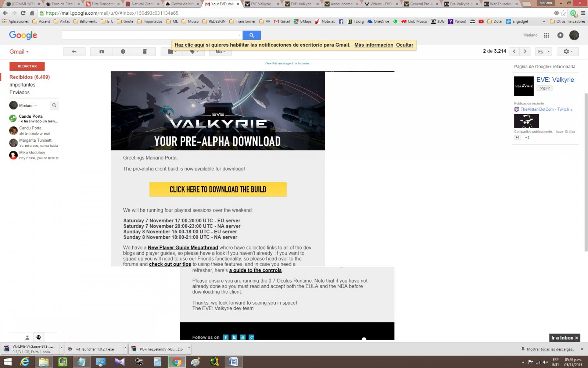Reload the page with refresh icon
This screenshot has width=588, height=368.
(23, 13)
